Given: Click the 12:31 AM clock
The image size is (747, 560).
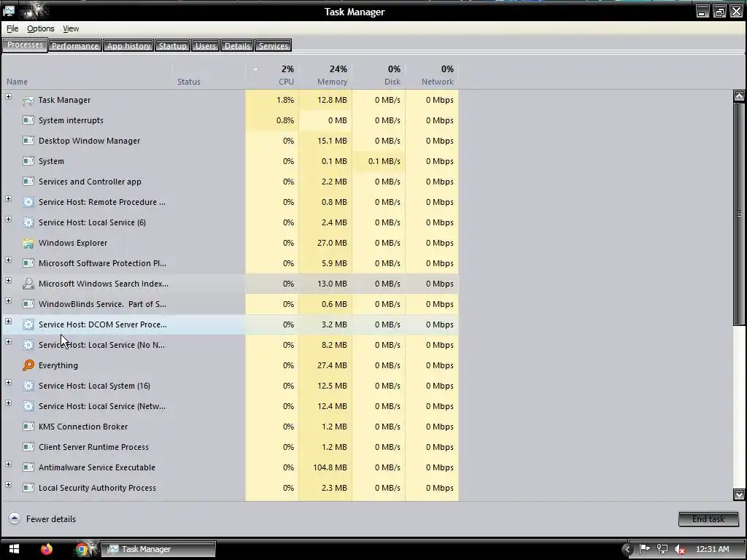Looking at the screenshot, I should point(712,549).
